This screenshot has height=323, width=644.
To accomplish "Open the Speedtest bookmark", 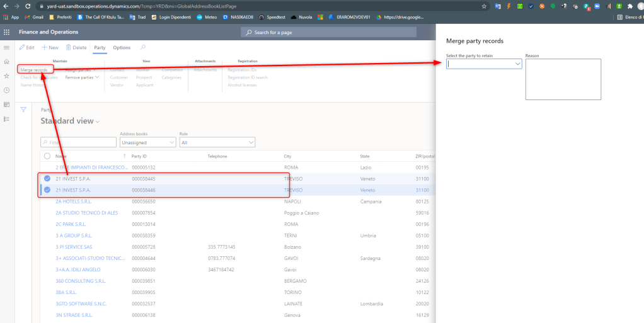I will pos(272,17).
